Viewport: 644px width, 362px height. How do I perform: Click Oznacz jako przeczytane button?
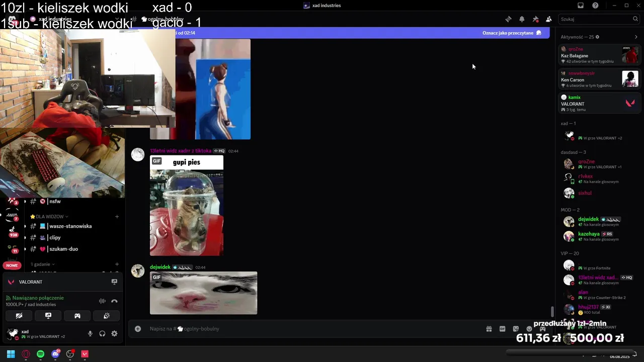coord(512,33)
